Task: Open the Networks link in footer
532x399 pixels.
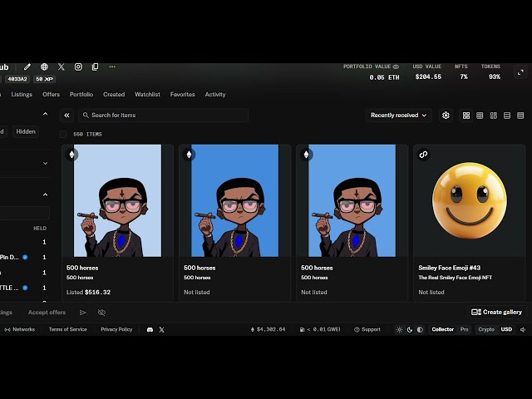Action: pos(20,329)
